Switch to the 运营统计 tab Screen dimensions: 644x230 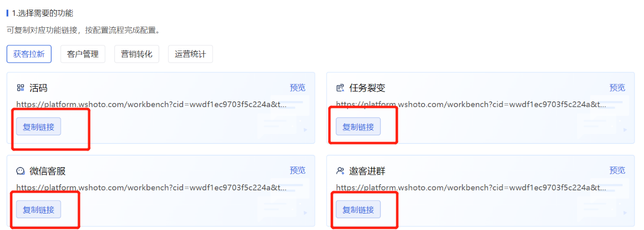click(190, 54)
